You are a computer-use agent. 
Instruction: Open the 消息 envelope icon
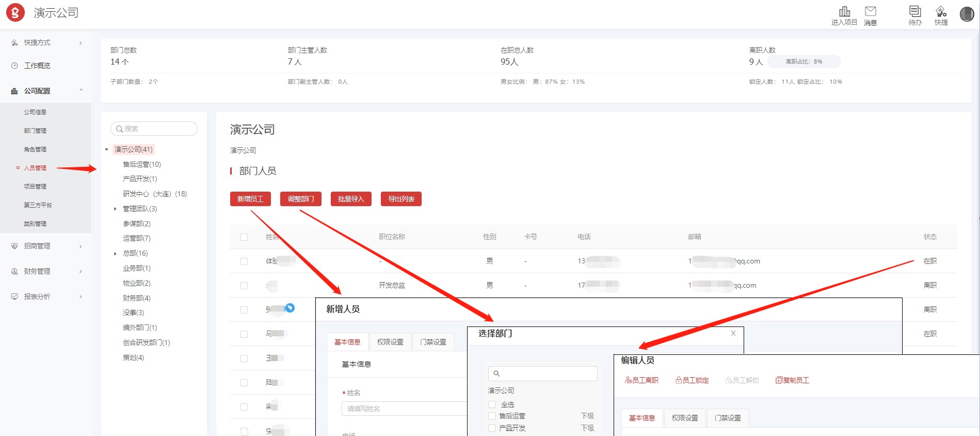coord(871,12)
